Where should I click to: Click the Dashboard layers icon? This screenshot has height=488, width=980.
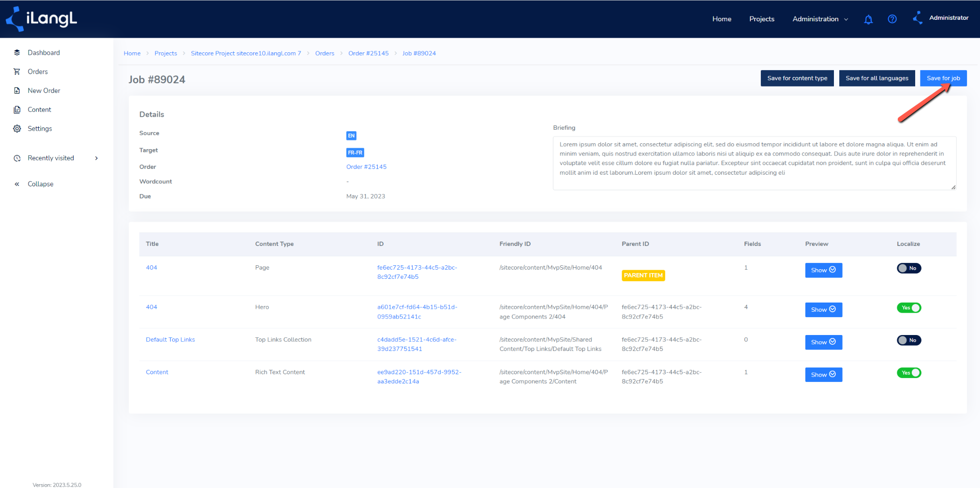17,52
